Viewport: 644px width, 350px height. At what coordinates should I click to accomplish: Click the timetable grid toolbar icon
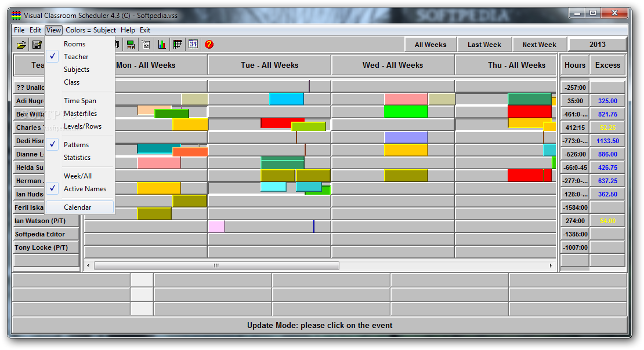click(x=178, y=45)
